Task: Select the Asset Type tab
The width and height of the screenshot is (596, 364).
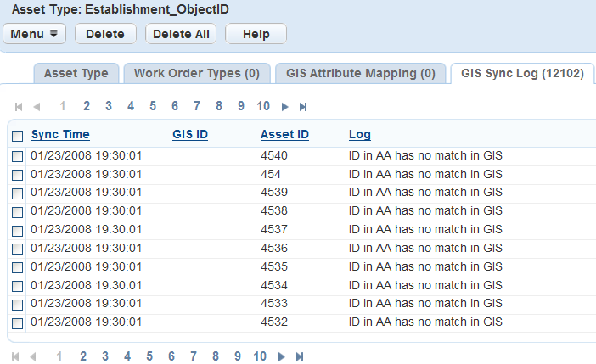Action: 76,73
